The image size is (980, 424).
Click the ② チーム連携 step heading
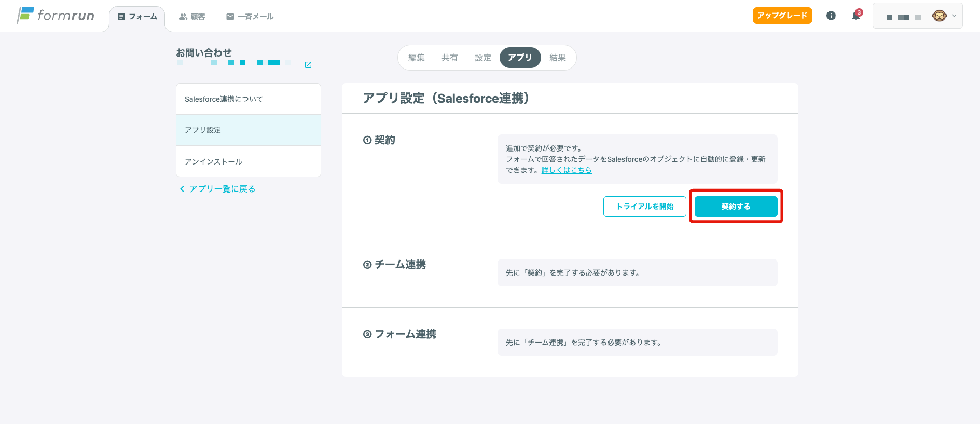[394, 265]
